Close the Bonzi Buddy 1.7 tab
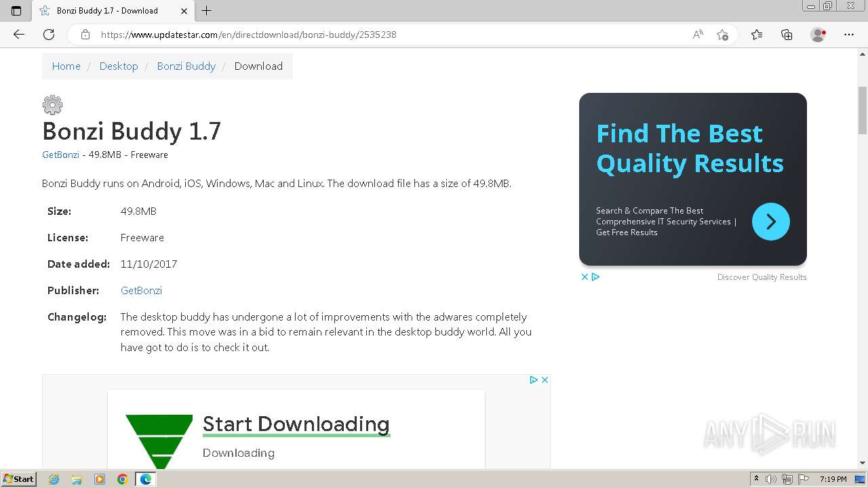 tap(184, 11)
